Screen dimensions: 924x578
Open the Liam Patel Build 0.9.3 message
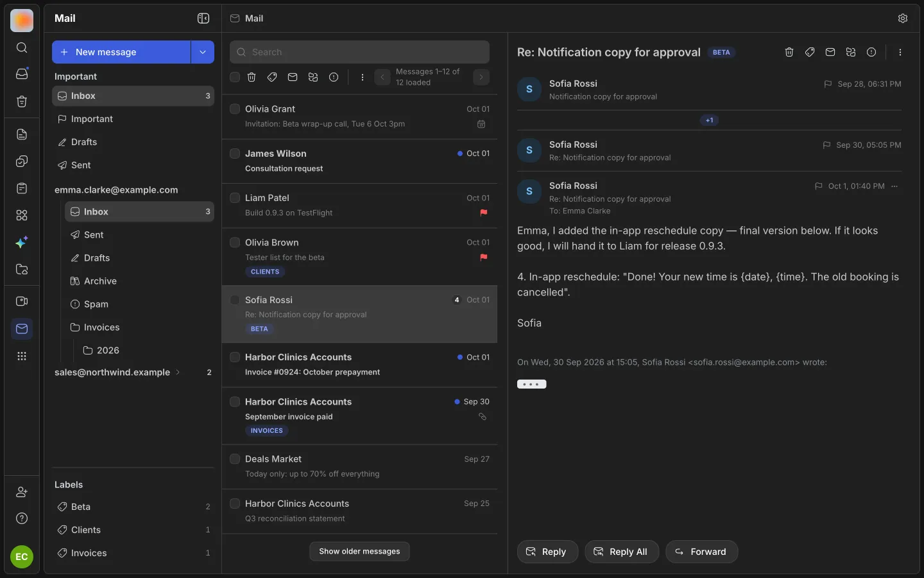(x=359, y=206)
